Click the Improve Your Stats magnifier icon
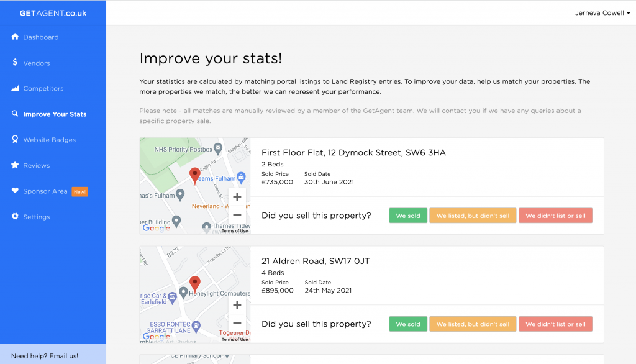This screenshot has width=636, height=364. tap(15, 114)
